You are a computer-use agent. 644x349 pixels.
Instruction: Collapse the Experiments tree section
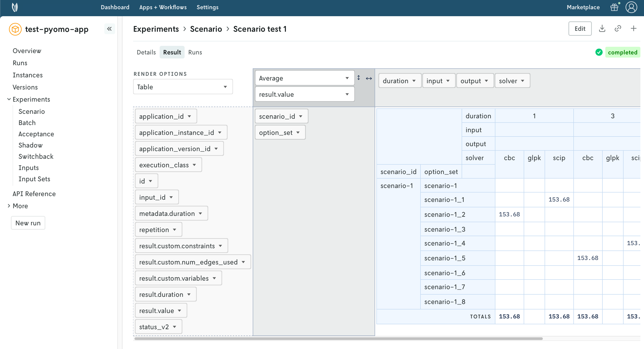9,99
